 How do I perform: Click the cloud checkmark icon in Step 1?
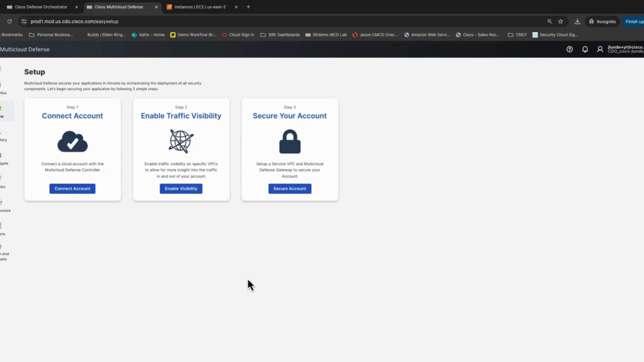[72, 141]
